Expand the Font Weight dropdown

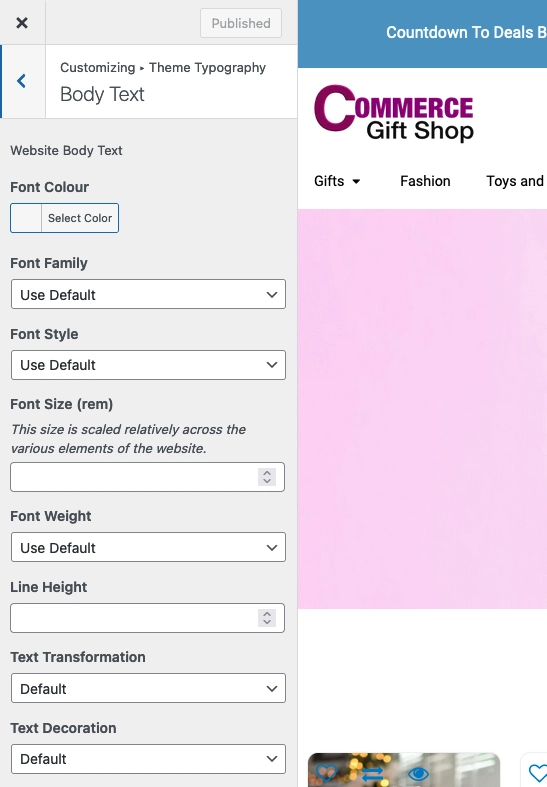(x=148, y=547)
